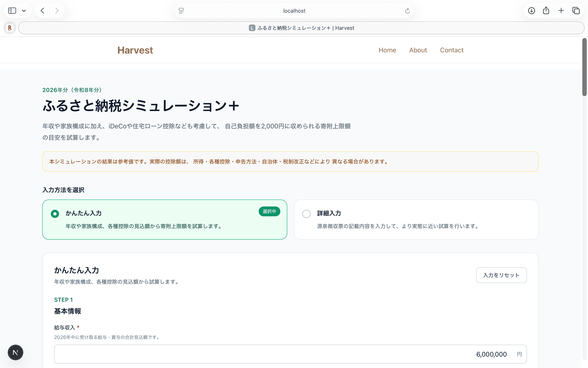Toggle the Safari sidebar icon
Viewport: 588px width, 368px height.
[x=12, y=11]
